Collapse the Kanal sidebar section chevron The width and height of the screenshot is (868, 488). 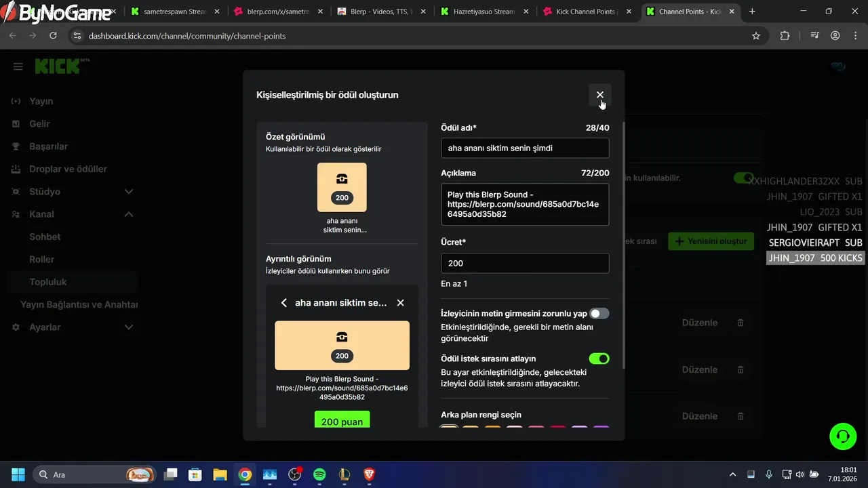click(x=129, y=214)
